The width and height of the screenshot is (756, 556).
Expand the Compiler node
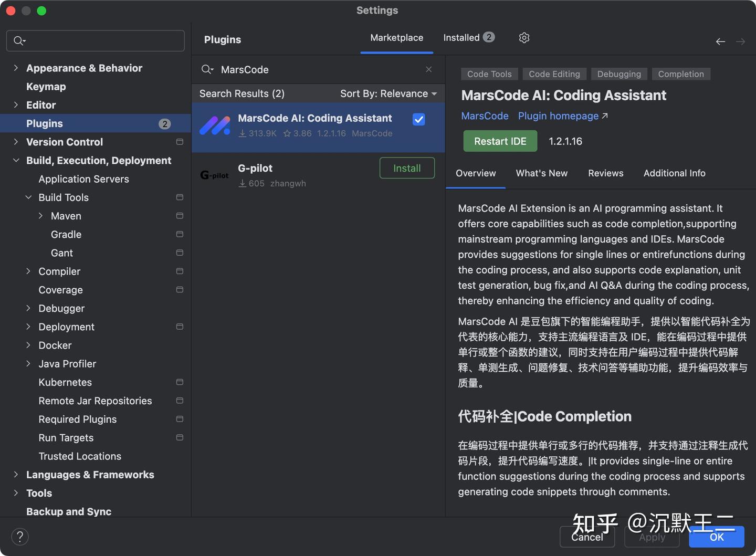[28, 271]
